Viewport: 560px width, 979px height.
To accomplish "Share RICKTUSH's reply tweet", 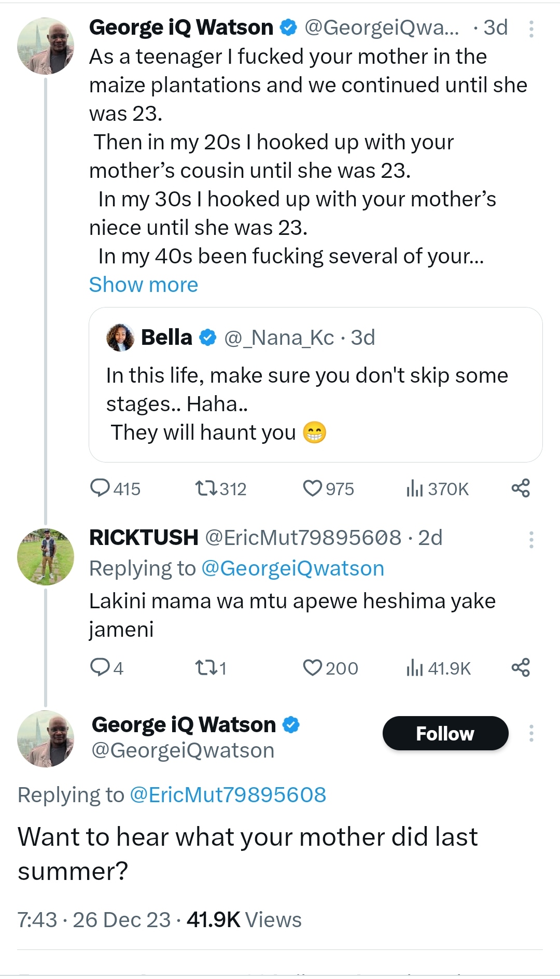I will [x=521, y=667].
